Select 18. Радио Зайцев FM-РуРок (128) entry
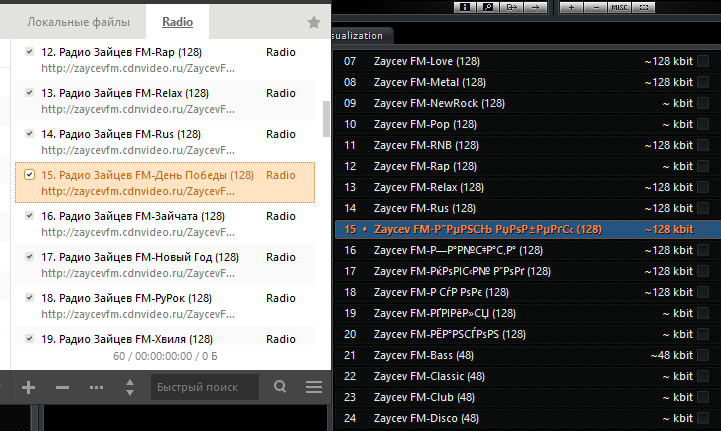This screenshot has width=721, height=431. (x=165, y=305)
